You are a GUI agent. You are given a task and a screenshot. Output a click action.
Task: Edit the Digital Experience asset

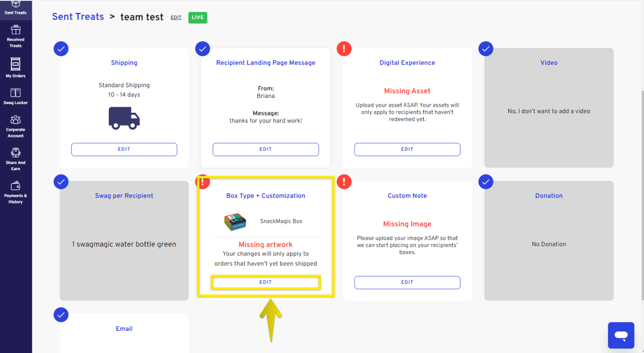pos(407,149)
